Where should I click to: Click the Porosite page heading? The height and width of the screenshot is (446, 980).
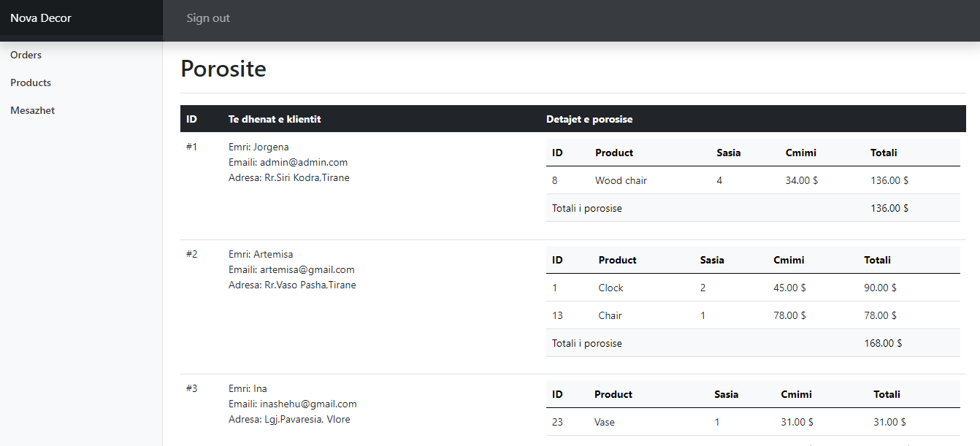(x=223, y=68)
